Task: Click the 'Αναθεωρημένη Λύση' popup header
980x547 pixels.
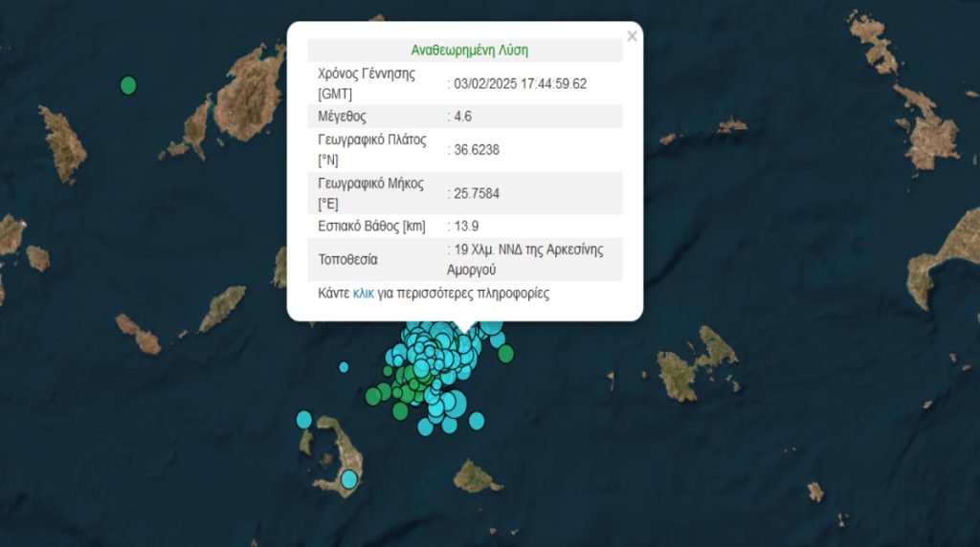Action: pos(469,50)
